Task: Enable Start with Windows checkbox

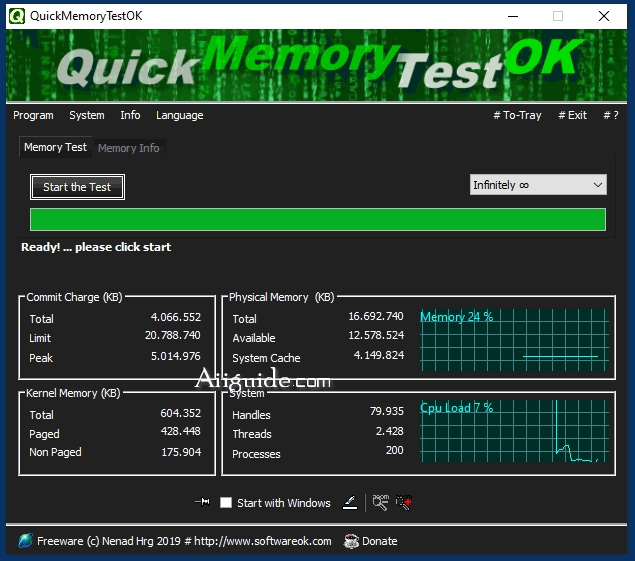Action: [226, 503]
